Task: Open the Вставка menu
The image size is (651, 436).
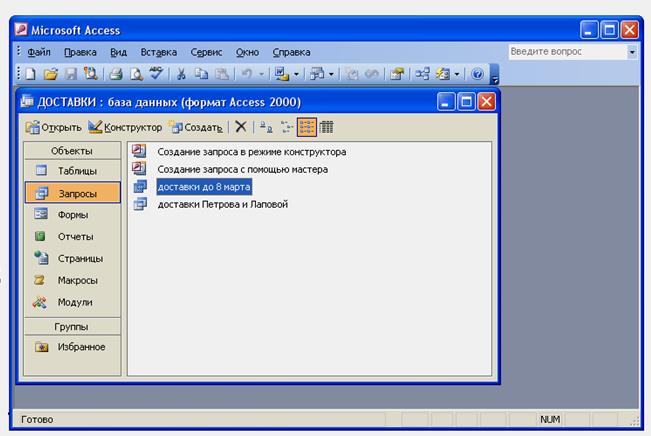Action: (159, 52)
